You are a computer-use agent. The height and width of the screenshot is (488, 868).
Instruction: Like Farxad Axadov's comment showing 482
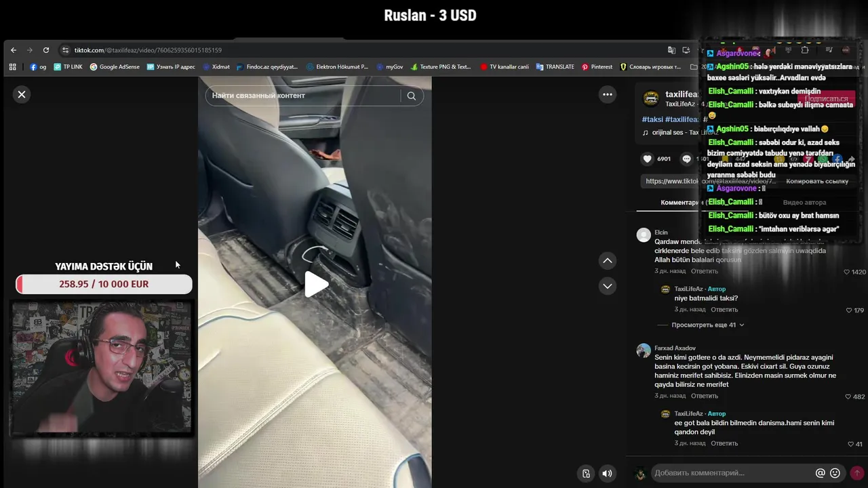click(x=848, y=396)
